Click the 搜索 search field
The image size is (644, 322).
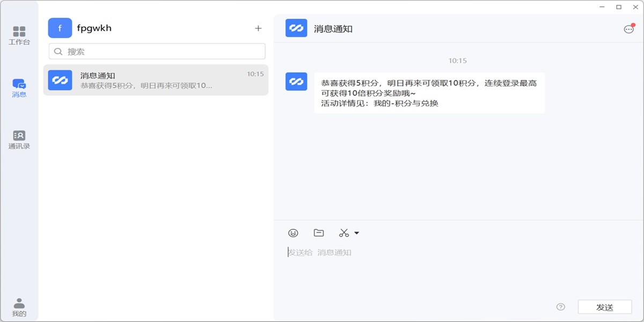(x=156, y=51)
